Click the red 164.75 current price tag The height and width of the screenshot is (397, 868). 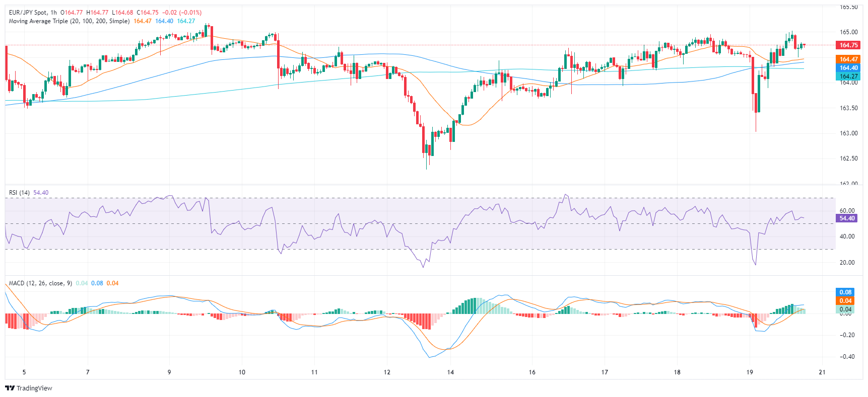coord(848,45)
